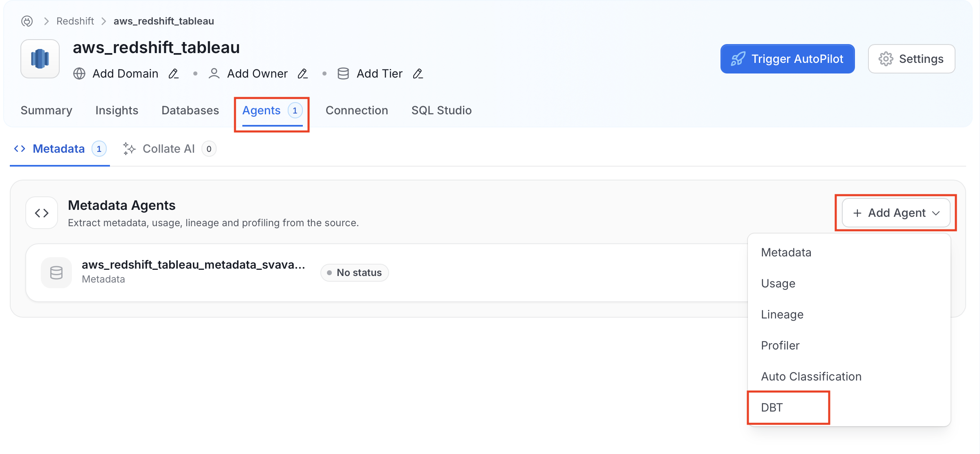Screen dimensions: 980x454
Task: Click the Metadata sub-tab count badge
Action: click(99, 149)
